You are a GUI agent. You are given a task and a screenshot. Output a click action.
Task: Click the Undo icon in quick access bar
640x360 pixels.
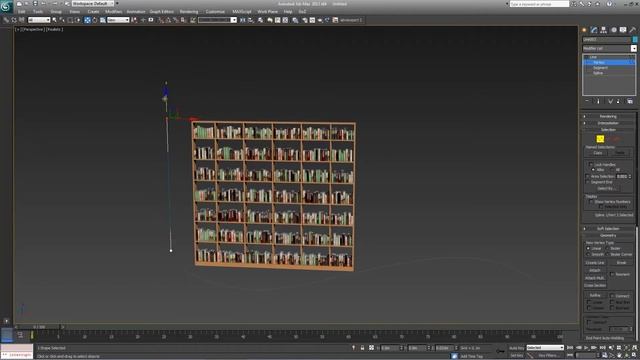coord(43,4)
